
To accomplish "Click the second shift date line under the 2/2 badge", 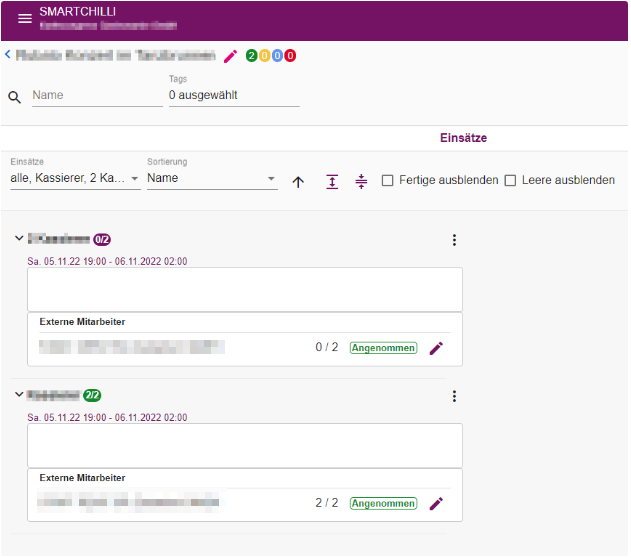I will [107, 418].
